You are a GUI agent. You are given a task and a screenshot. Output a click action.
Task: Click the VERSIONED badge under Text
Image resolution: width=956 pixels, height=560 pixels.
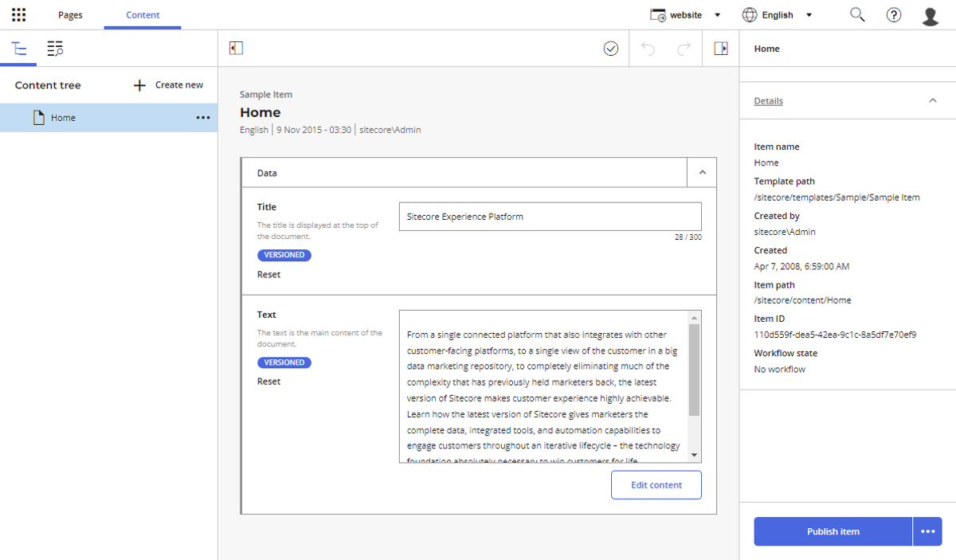(x=284, y=362)
